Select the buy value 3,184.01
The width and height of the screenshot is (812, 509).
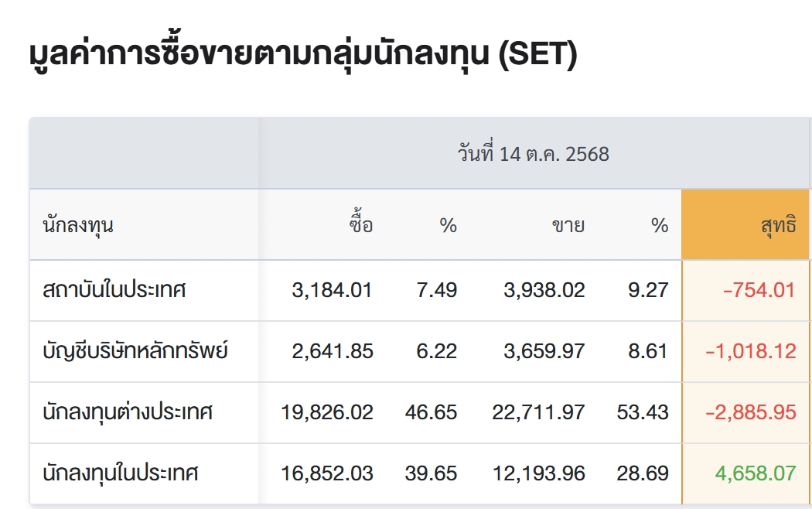(333, 290)
